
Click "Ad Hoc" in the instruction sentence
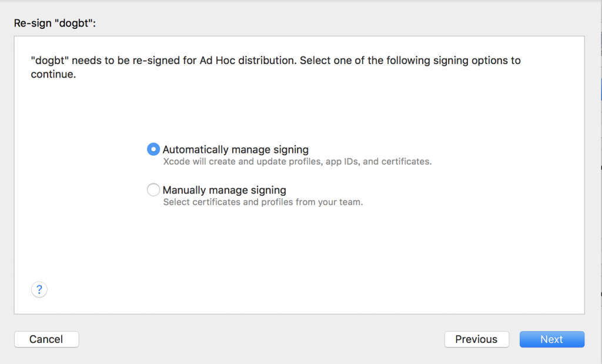point(265,61)
